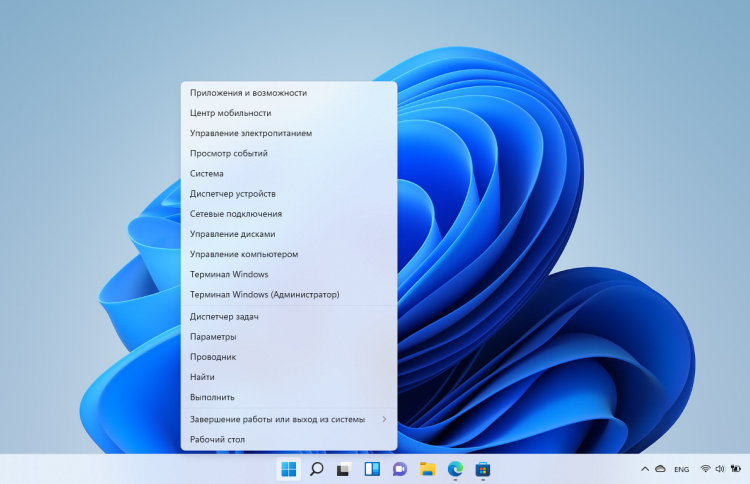Image resolution: width=750 pixels, height=484 pixels.
Task: Choose 'Терминал Windows (Администратор)'
Action: click(265, 295)
